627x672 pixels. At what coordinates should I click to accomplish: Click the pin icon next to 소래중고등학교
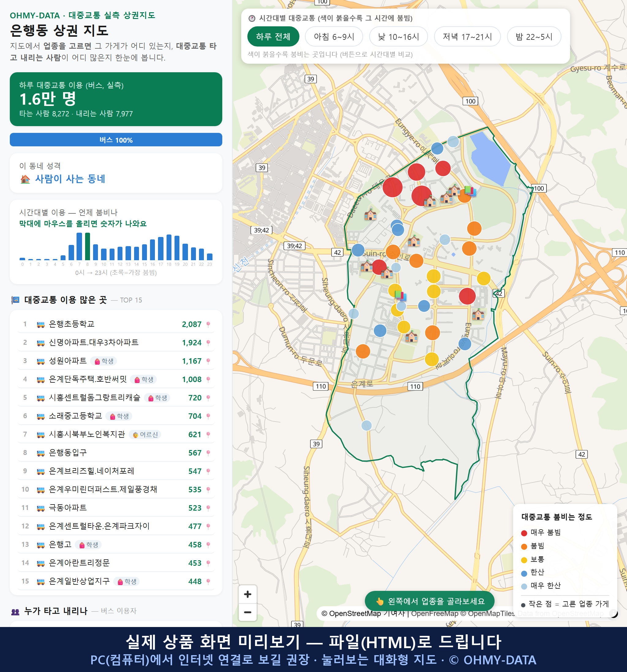[x=208, y=416]
